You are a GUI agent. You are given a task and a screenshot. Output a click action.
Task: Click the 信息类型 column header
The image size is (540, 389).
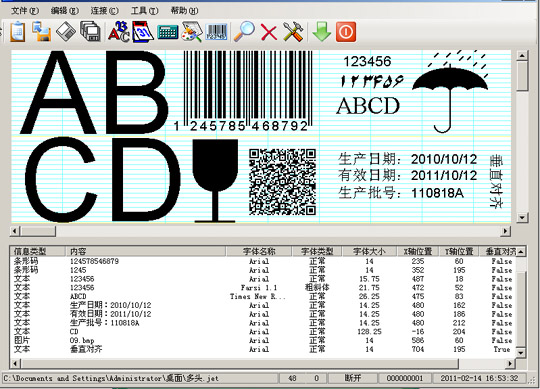(x=38, y=251)
